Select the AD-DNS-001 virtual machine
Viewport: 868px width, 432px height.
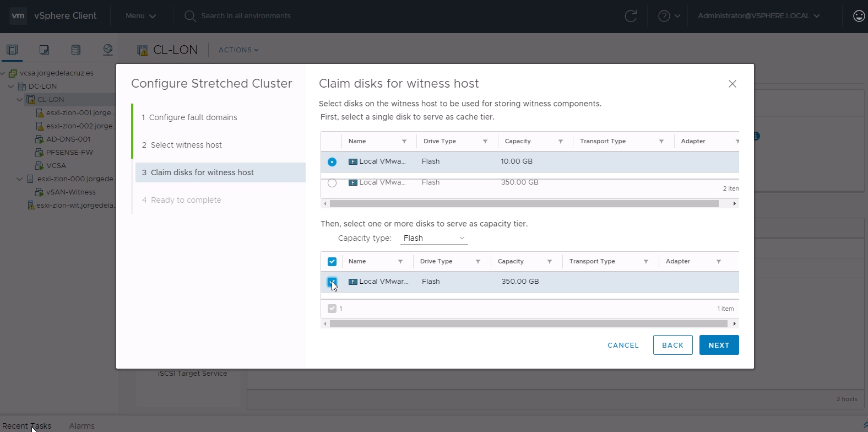click(68, 139)
